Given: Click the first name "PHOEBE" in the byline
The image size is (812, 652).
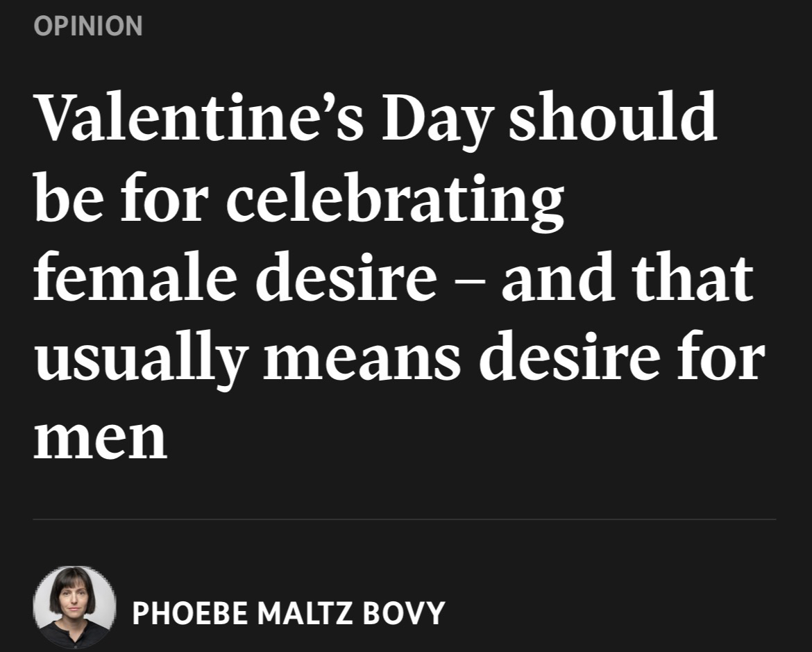Looking at the screenshot, I should (x=189, y=612).
